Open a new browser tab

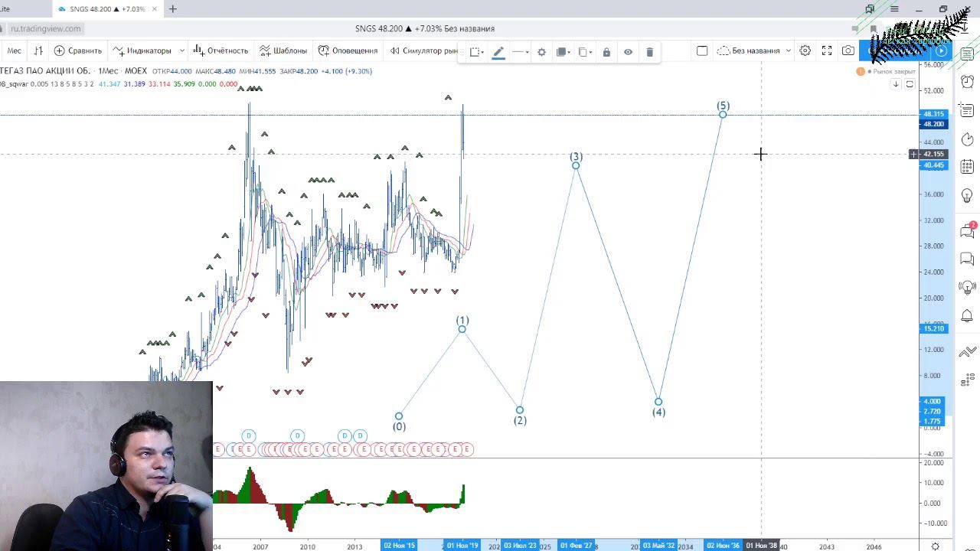point(173,9)
